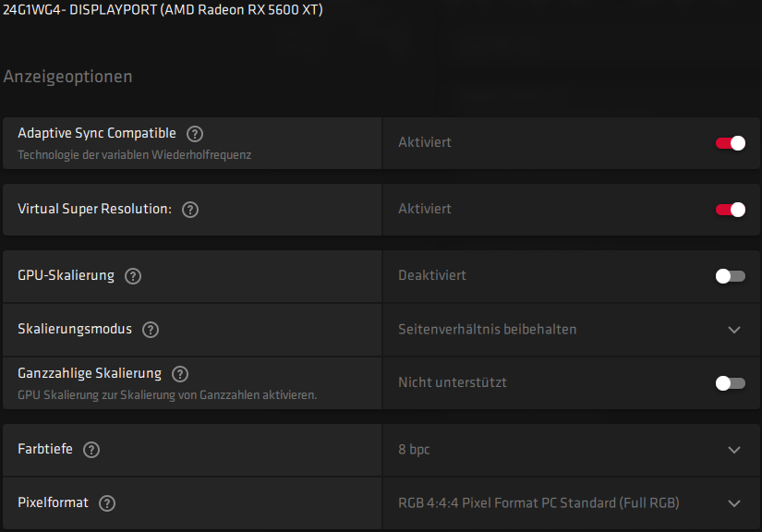The width and height of the screenshot is (762, 532).
Task: Click the Seitenverhältnis beibehalten option
Action: coord(488,330)
